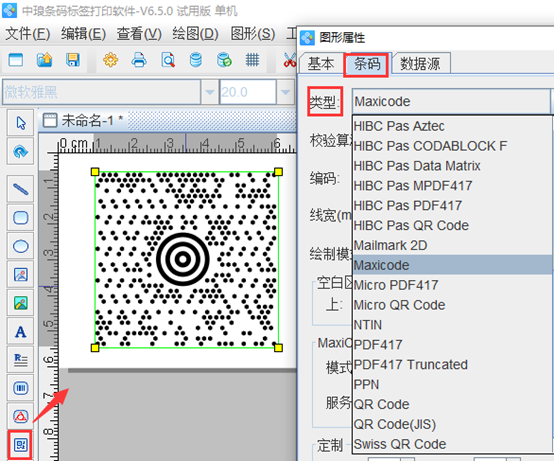554x461 pixels.
Task: Open the 文件(F) menu
Action: click(x=28, y=34)
